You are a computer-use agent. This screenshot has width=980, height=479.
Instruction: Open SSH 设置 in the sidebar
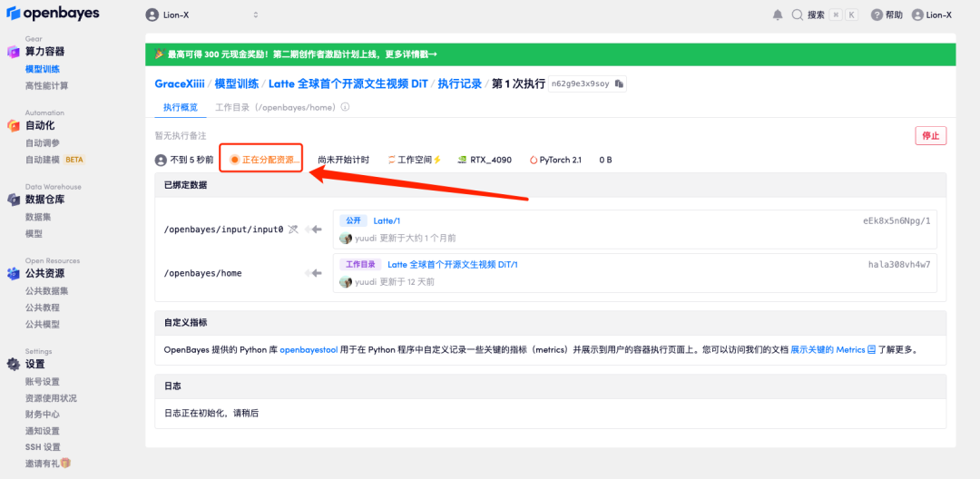coord(43,447)
